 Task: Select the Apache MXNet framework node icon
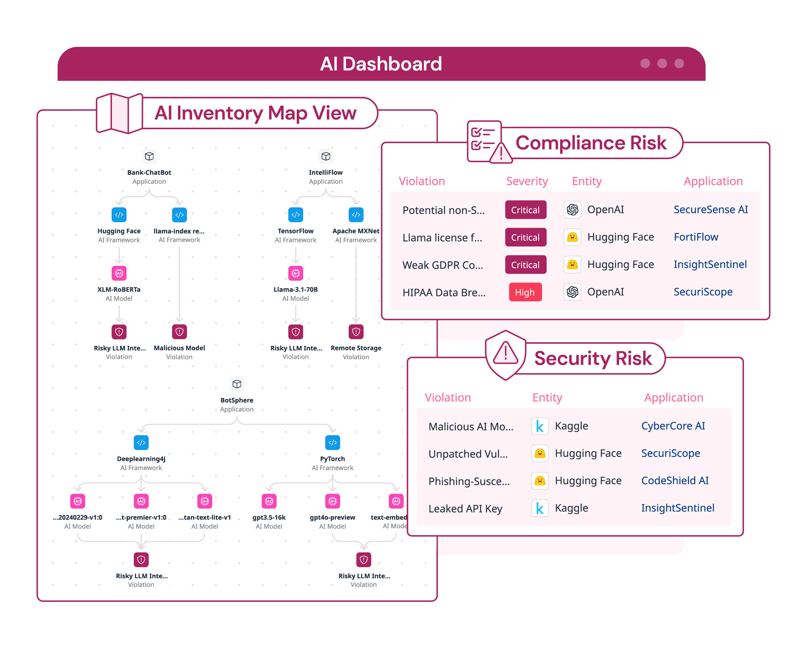356,215
